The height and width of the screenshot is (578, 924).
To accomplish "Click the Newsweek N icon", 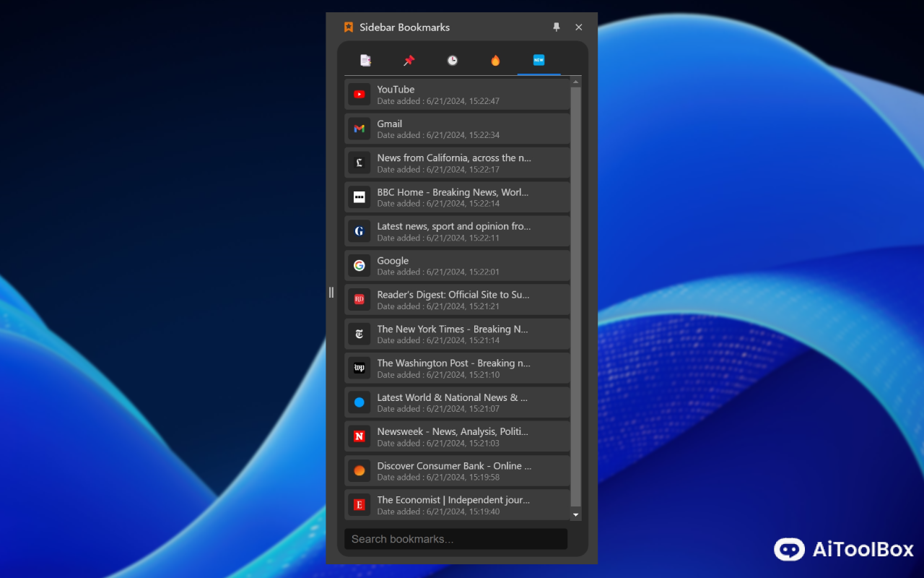I will (359, 436).
